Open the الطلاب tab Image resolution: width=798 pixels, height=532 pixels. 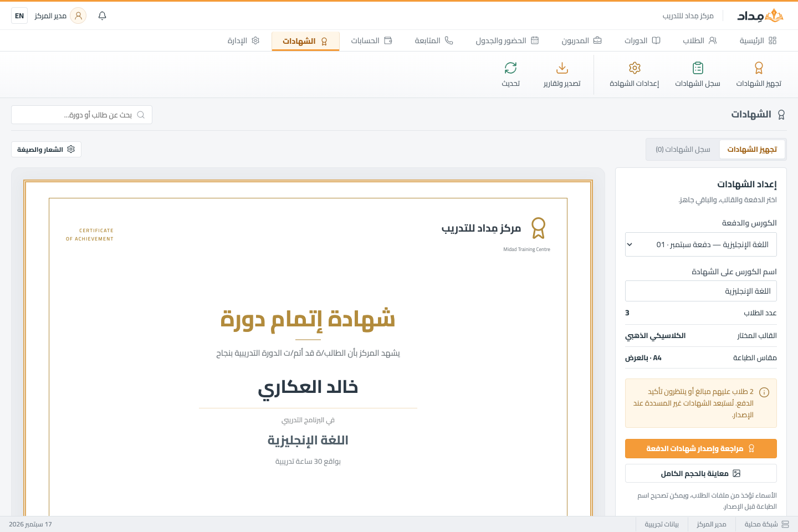coord(700,40)
